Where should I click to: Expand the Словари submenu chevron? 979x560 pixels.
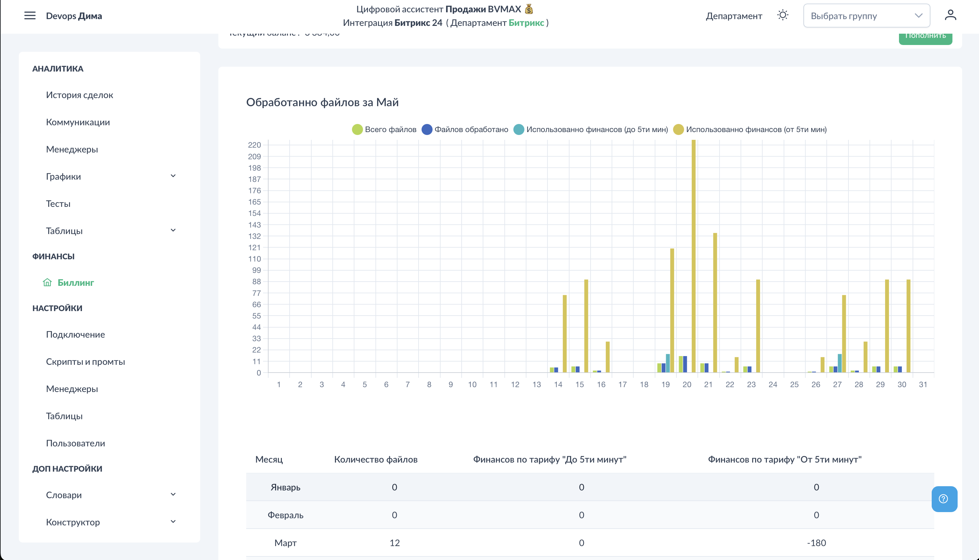[173, 494]
